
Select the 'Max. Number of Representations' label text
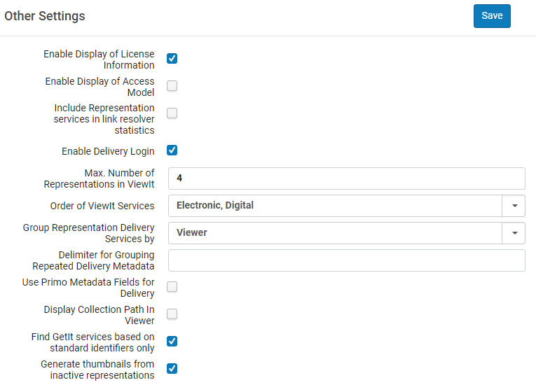click(x=99, y=178)
